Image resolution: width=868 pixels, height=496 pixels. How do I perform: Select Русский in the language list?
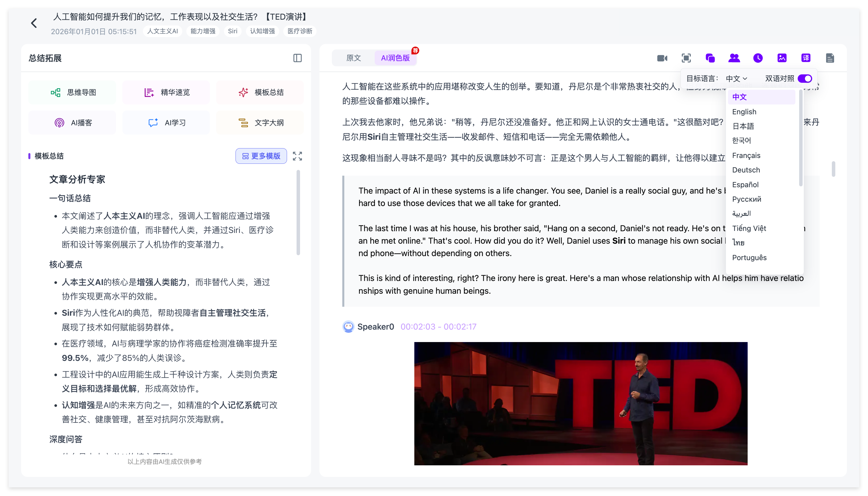click(762, 199)
